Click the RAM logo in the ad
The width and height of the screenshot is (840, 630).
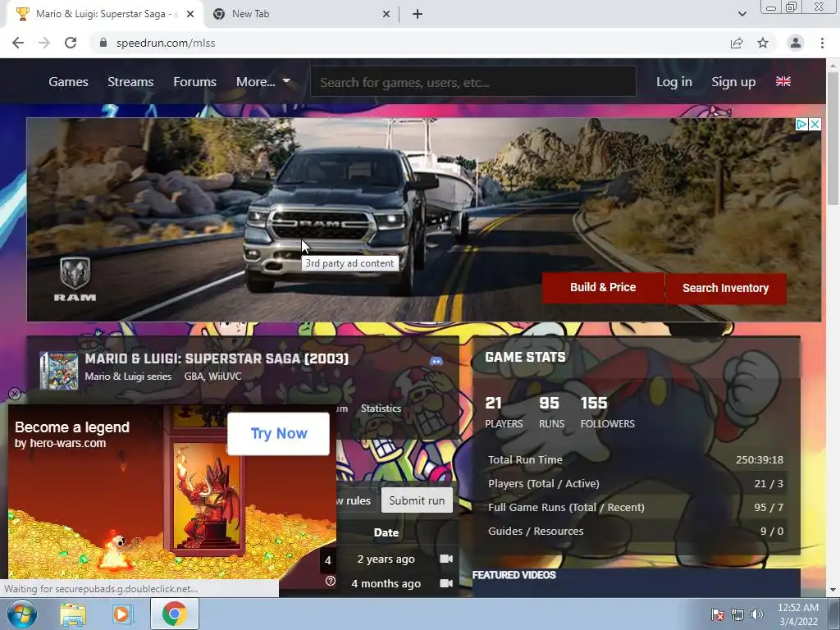click(75, 279)
